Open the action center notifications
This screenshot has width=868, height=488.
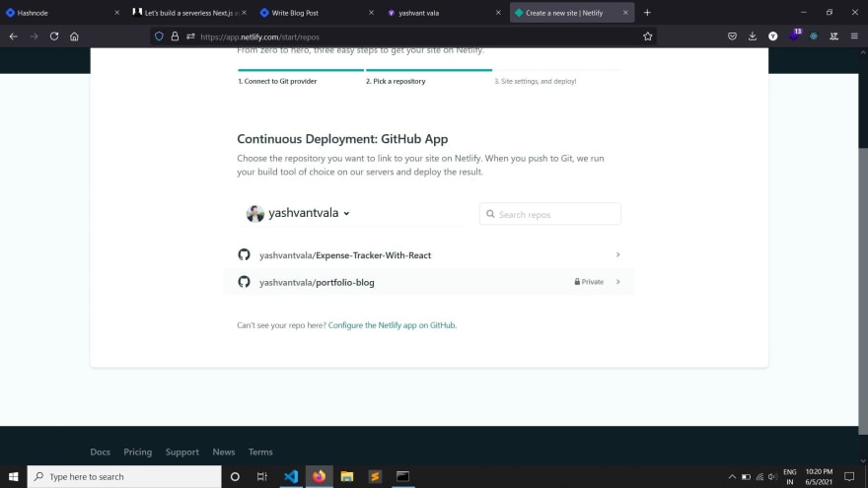(x=849, y=476)
